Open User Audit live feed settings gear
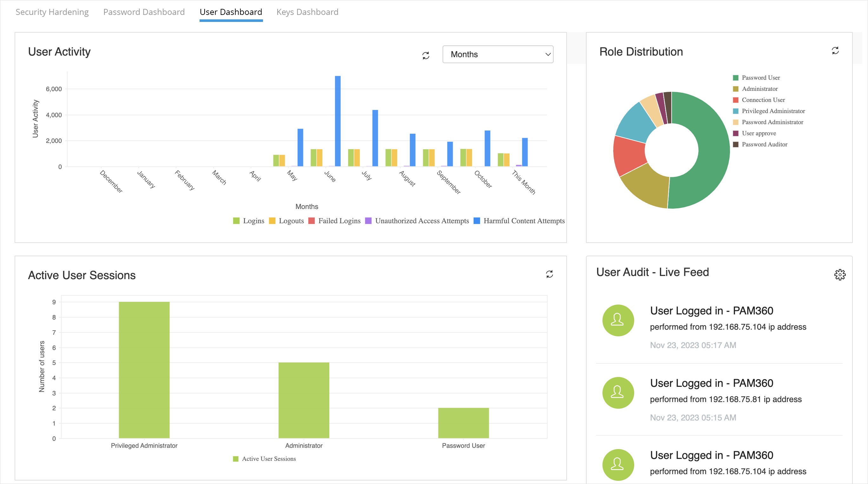This screenshot has height=484, width=868. pyautogui.click(x=840, y=275)
